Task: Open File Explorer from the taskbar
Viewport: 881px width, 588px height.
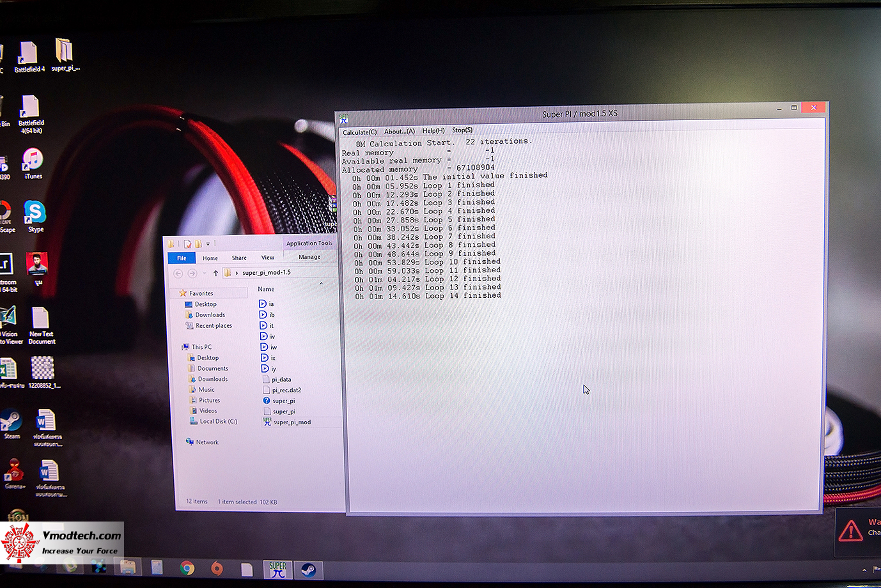Action: coord(127,567)
